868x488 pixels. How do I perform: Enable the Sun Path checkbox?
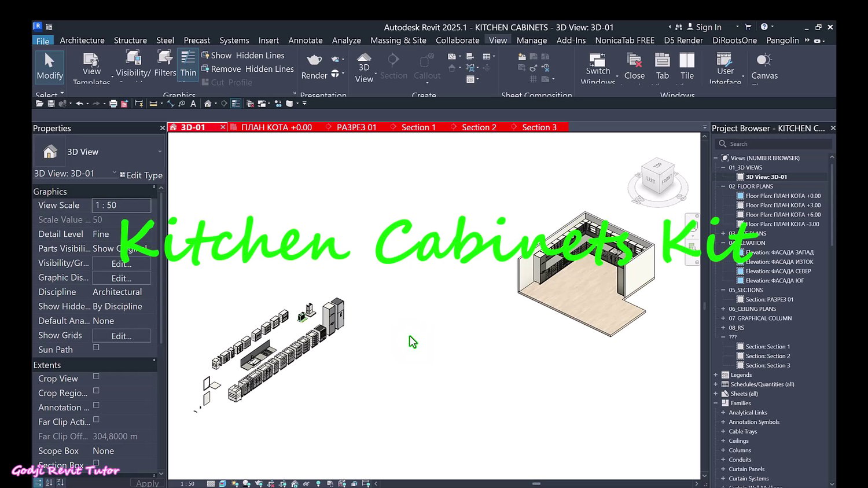click(x=96, y=347)
